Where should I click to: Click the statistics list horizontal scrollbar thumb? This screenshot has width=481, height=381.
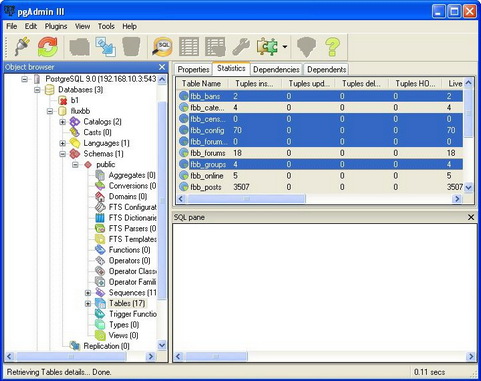(246, 199)
